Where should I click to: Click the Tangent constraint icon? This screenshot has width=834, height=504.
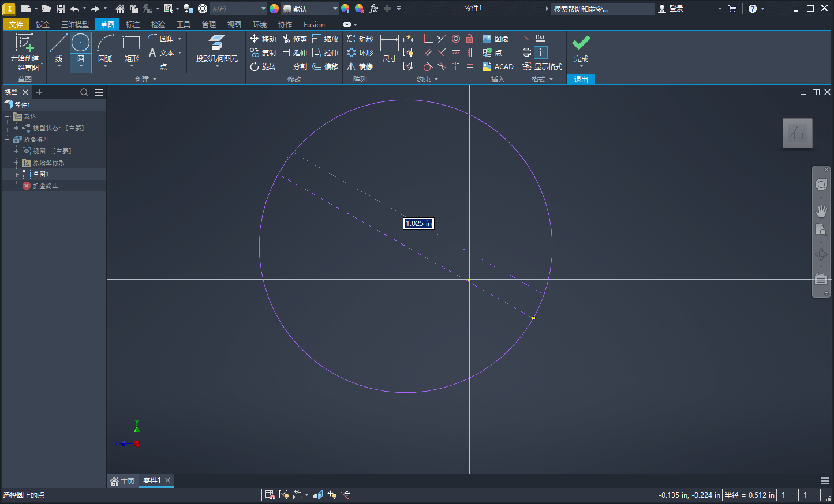tap(428, 66)
